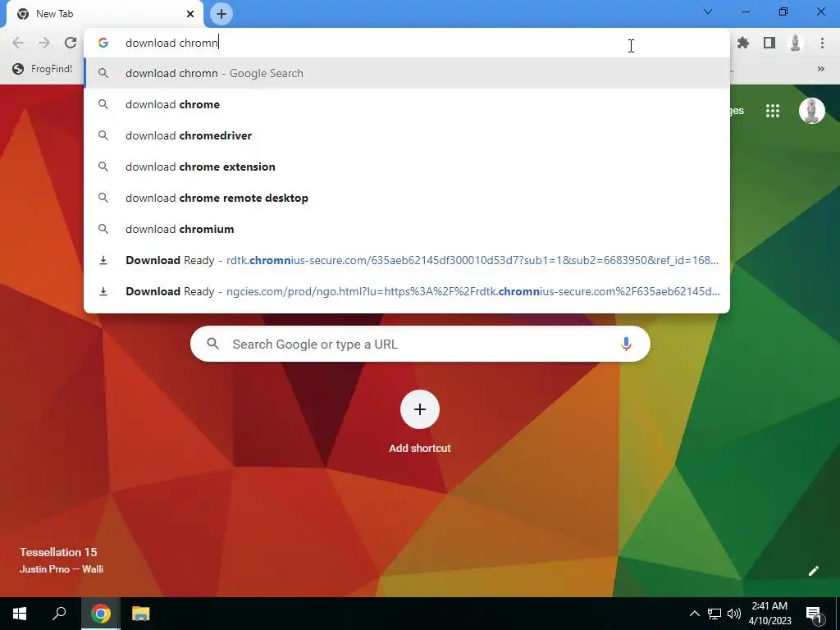The height and width of the screenshot is (630, 840).
Task: Expand hidden bookmarks double chevron
Action: [x=820, y=69]
